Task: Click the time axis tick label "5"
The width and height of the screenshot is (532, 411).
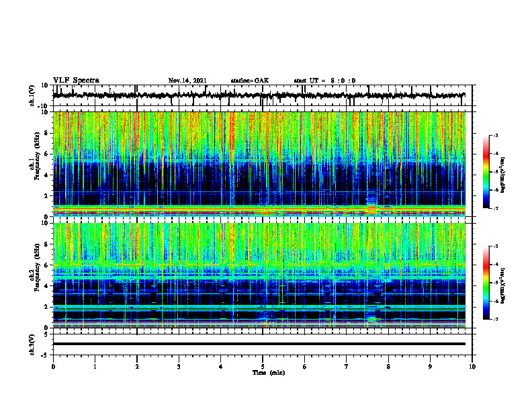Action: [x=263, y=367]
